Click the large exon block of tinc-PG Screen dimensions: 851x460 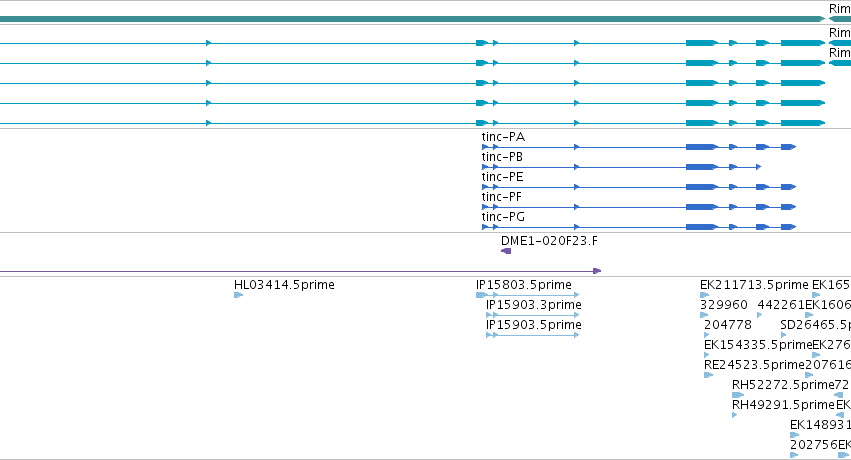point(701,227)
